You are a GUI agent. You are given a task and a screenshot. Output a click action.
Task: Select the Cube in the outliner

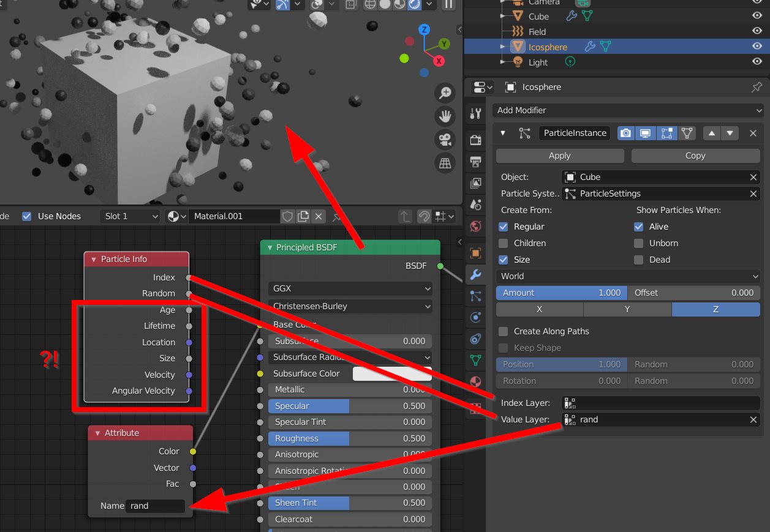point(538,17)
